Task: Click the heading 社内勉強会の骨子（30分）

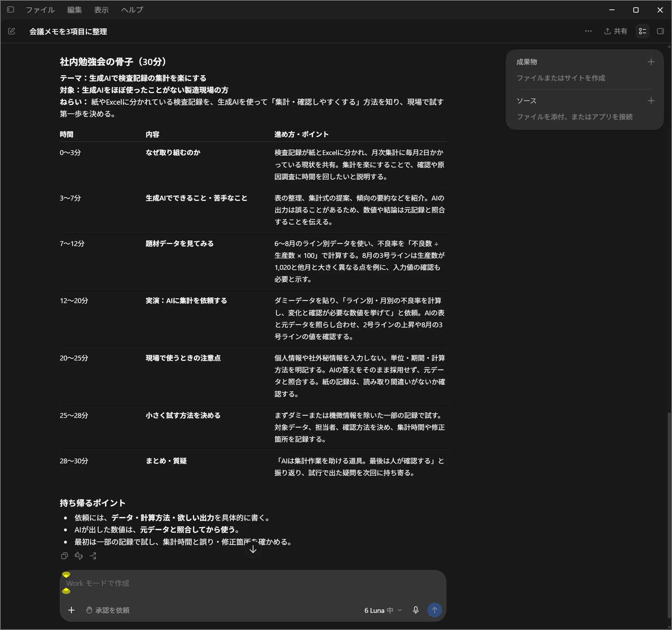Action: click(x=115, y=62)
